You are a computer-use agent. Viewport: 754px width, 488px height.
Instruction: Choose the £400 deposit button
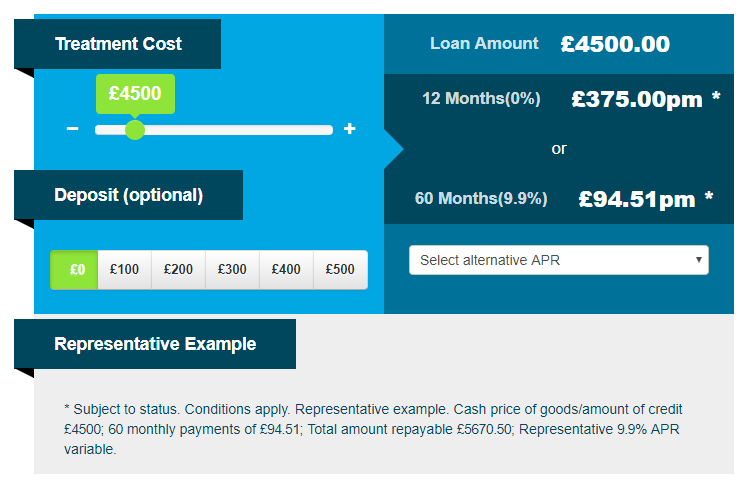tap(286, 269)
